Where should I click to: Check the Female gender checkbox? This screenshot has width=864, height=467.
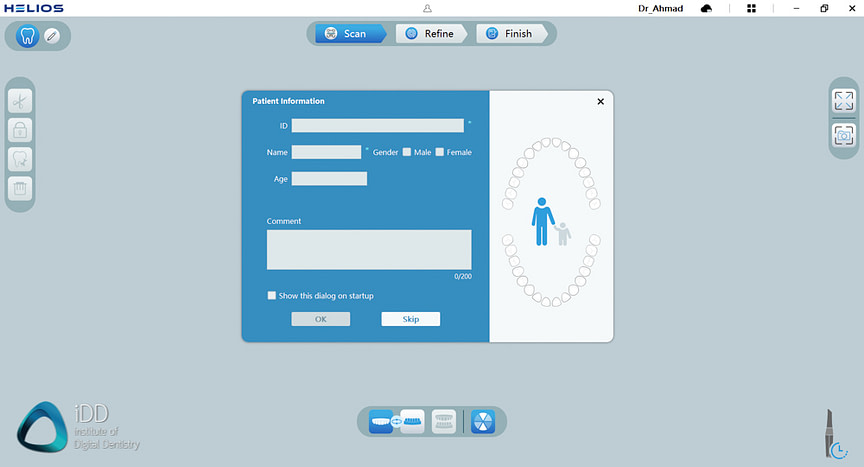440,152
